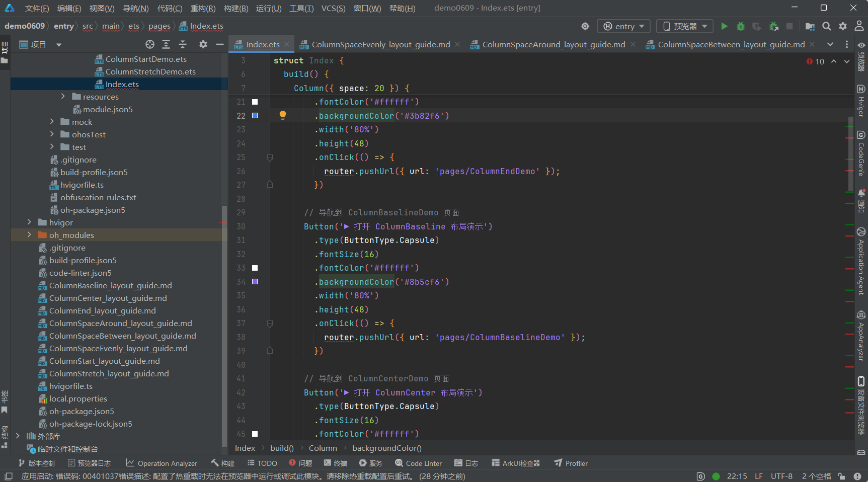Hide the project panel with minus icon
The height and width of the screenshot is (482, 868).
click(219, 44)
